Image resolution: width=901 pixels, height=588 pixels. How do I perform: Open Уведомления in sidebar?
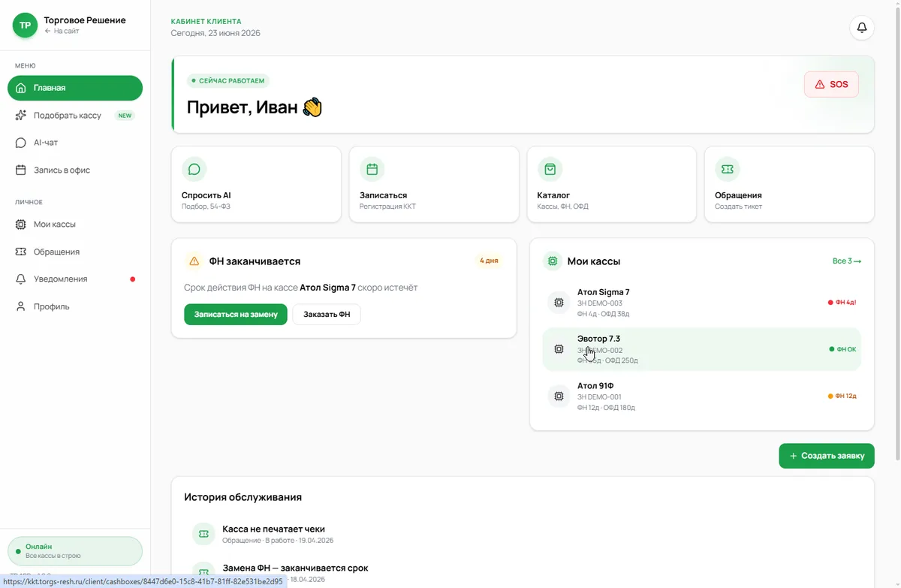(75, 279)
